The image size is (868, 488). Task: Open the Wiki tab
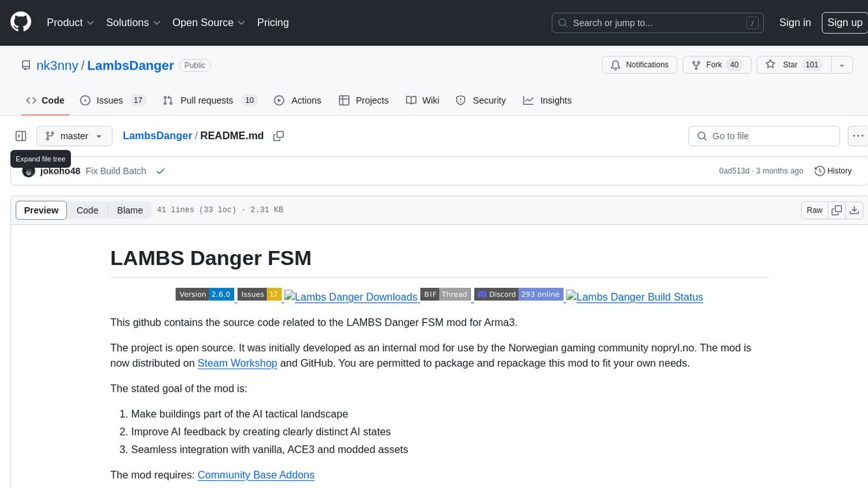click(423, 100)
